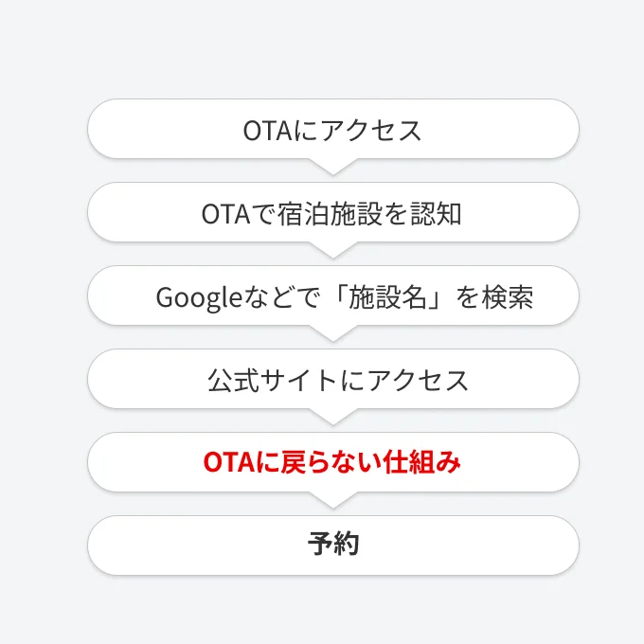Click the arrow beneath the Google search step
644x644 pixels.
point(332,332)
